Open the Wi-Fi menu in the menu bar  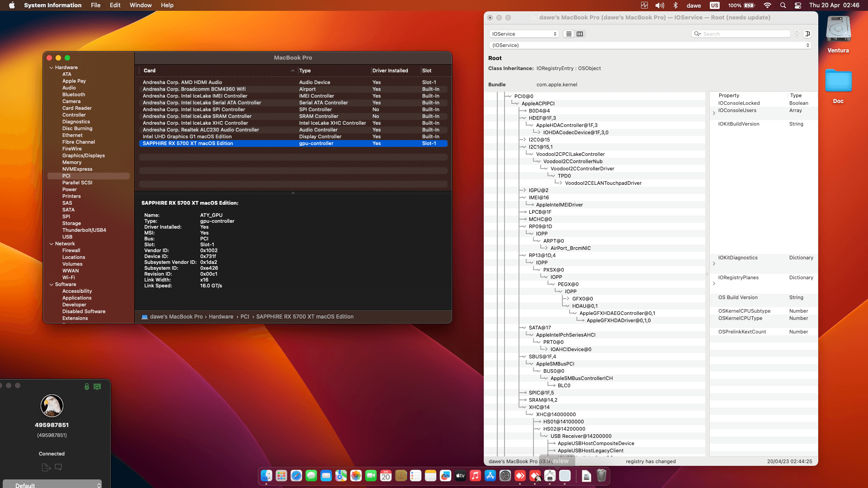767,5
